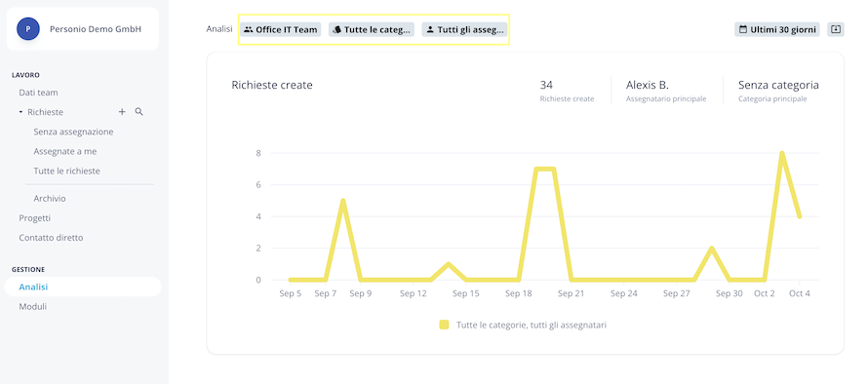Open Tutte le richieste link
The width and height of the screenshot is (868, 384).
(x=66, y=171)
